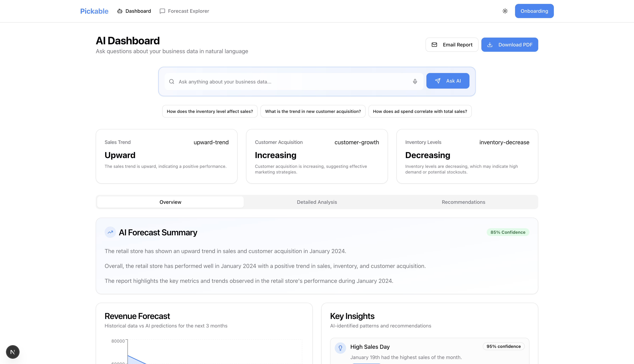Choose the inventory level affects sales suggestion
Viewport: 634px width, 364px height.
(x=210, y=111)
